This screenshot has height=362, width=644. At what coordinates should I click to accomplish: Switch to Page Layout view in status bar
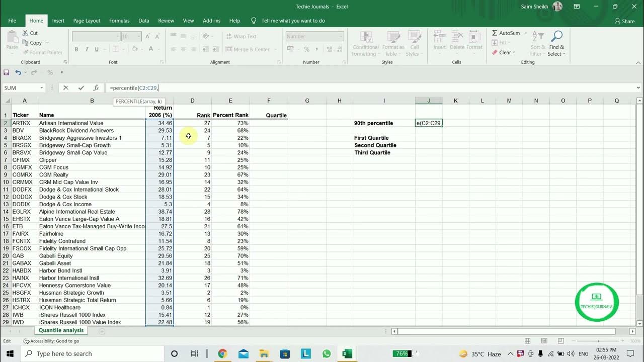pyautogui.click(x=544, y=341)
